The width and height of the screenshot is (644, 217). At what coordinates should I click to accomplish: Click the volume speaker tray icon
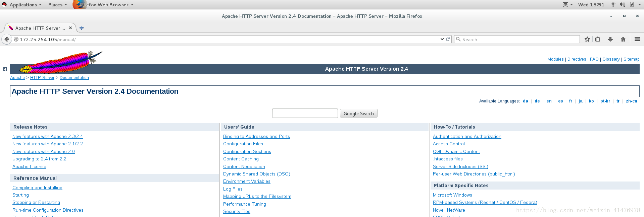(x=622, y=5)
